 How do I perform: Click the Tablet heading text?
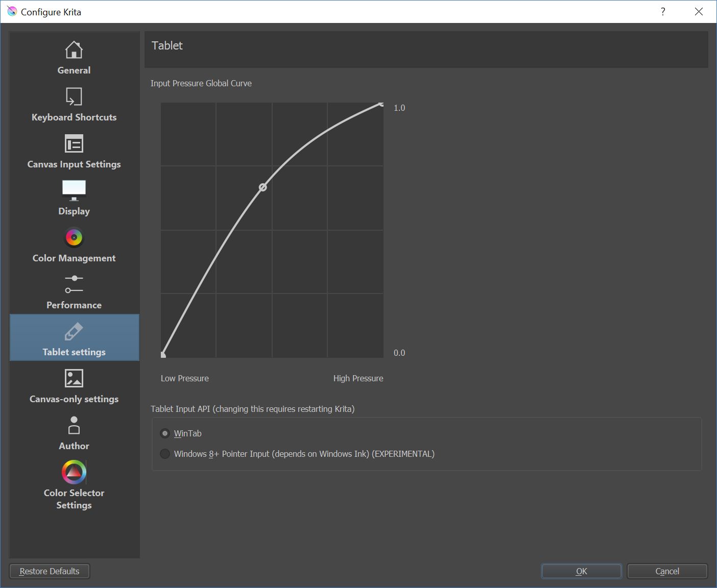pos(167,45)
